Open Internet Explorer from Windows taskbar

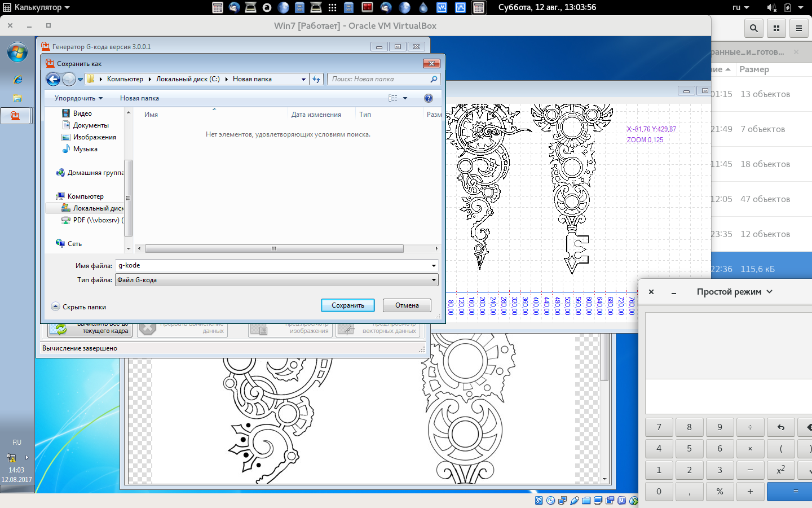(x=17, y=80)
